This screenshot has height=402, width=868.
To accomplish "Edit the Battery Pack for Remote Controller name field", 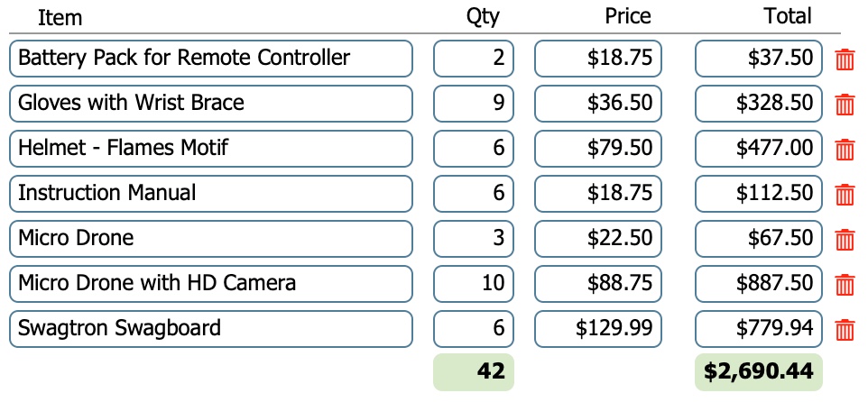I will [x=211, y=58].
